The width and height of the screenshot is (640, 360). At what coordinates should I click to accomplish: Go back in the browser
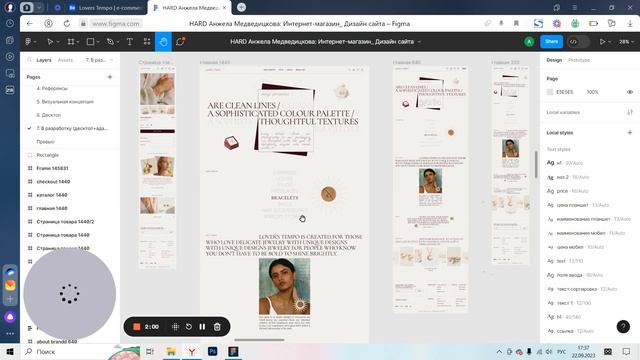(x=29, y=24)
